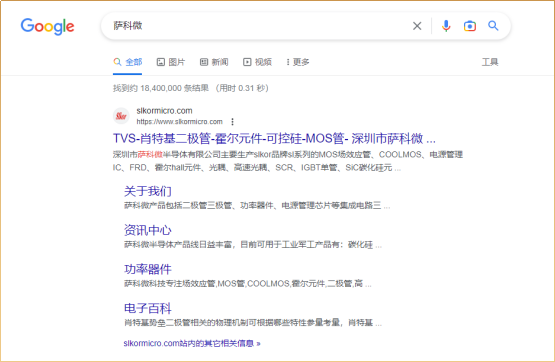Start voice search with microphone icon
Screen dimensions: 555x362
[446, 26]
